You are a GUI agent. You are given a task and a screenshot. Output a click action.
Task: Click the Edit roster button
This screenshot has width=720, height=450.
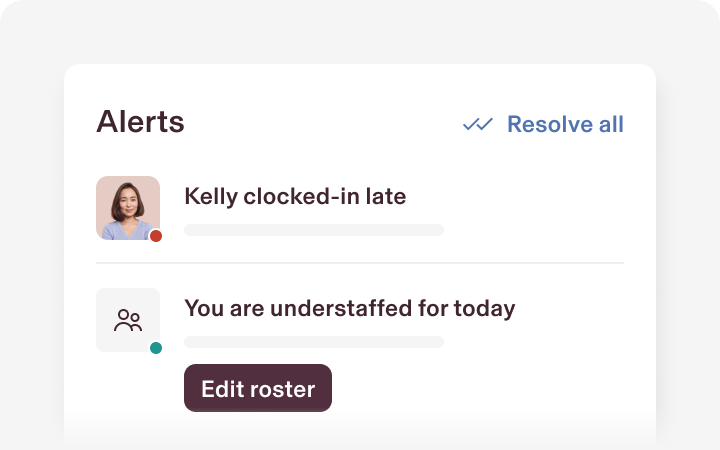pyautogui.click(x=258, y=388)
